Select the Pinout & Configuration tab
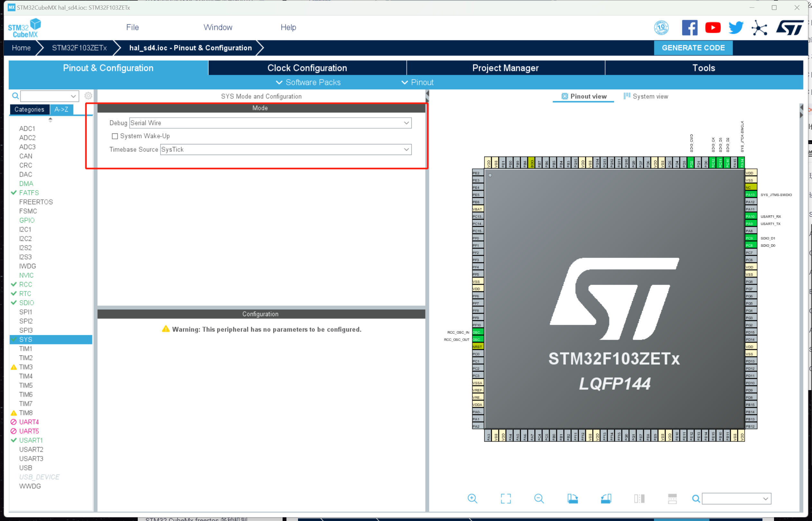The width and height of the screenshot is (812, 521). pos(108,68)
